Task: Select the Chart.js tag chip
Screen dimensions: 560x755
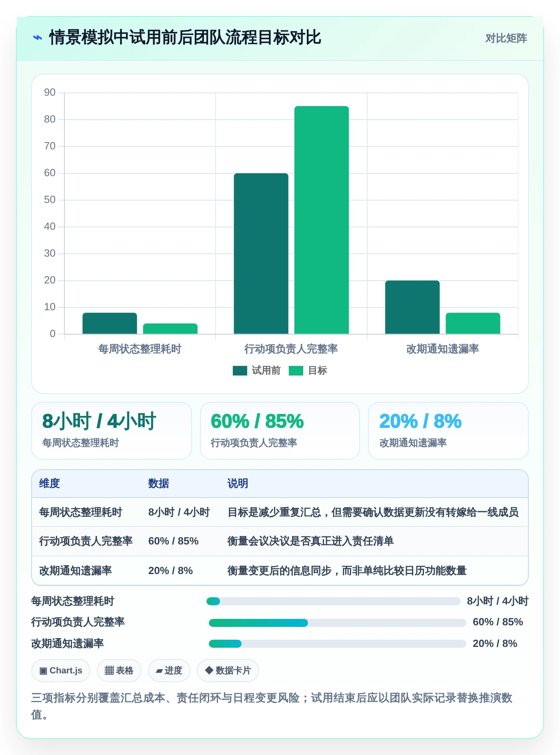Action: point(61,671)
